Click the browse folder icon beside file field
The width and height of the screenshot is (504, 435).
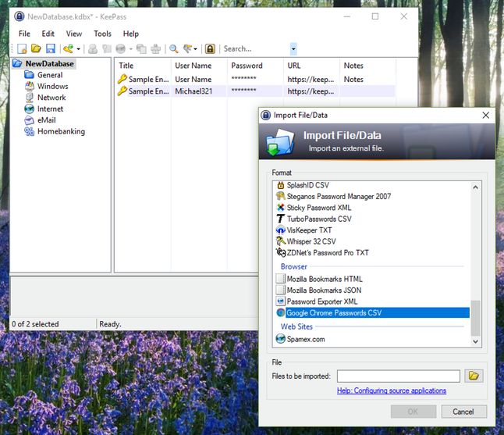click(474, 376)
